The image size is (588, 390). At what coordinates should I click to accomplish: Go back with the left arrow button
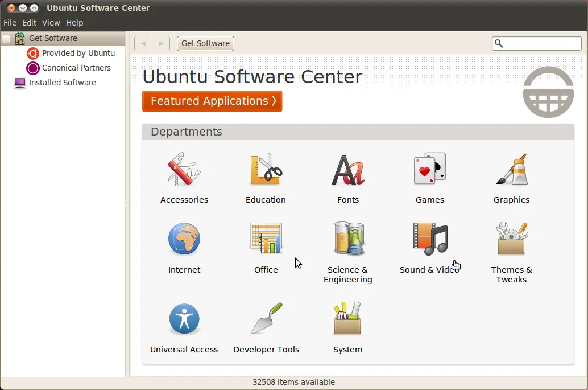[143, 43]
